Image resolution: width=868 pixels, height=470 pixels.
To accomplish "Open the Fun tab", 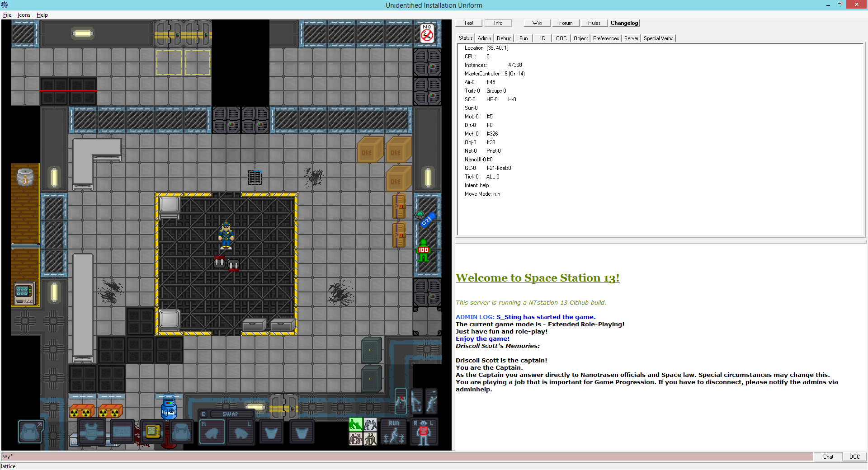I will (524, 38).
